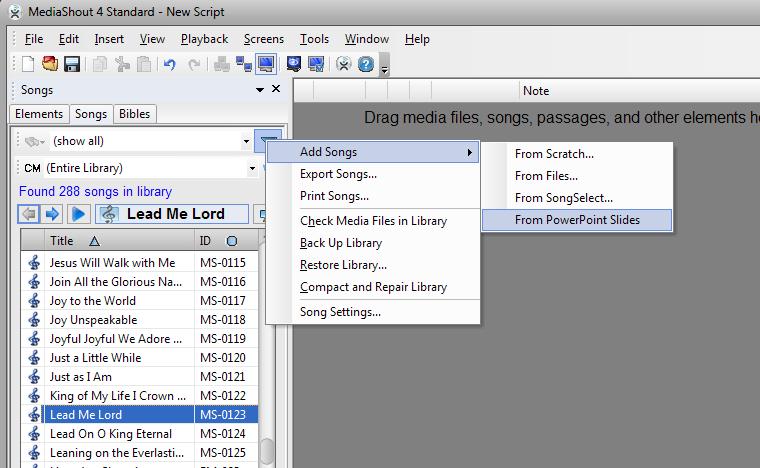This screenshot has width=760, height=468.
Task: Click the gray tag icon beside show all
Action: point(34,141)
